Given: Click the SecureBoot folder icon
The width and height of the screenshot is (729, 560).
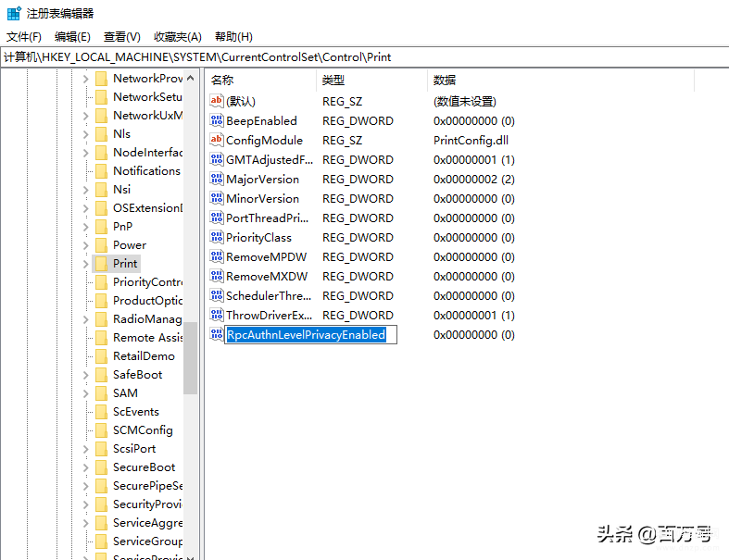Looking at the screenshot, I should point(101,467).
